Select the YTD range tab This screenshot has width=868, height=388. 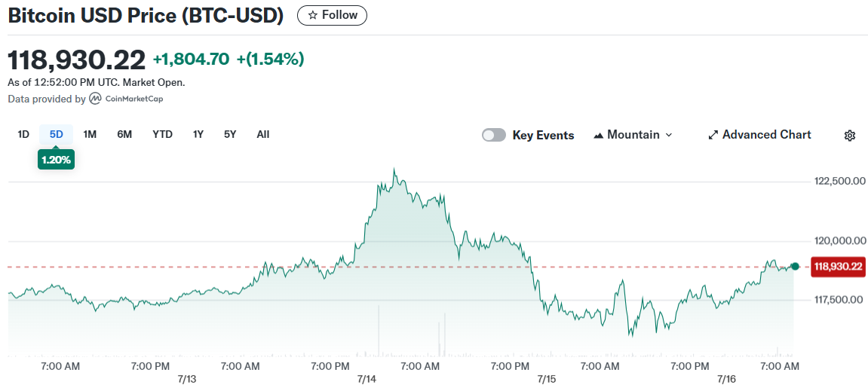(x=163, y=134)
